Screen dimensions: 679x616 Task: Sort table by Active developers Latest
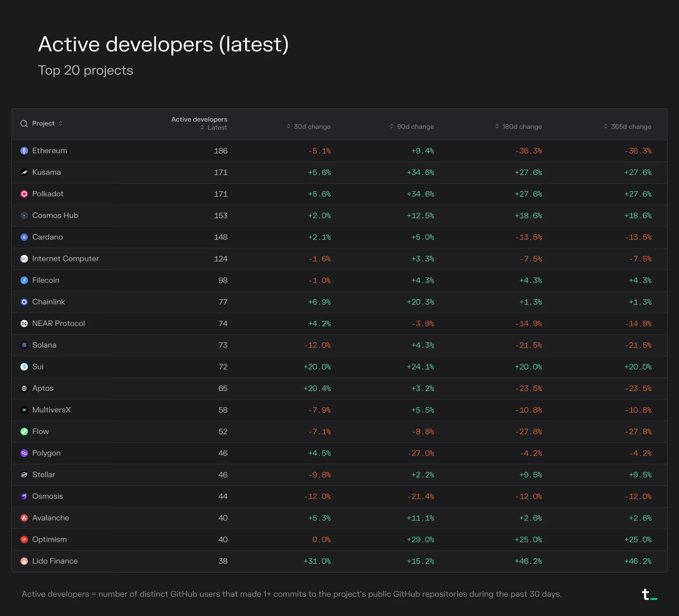[x=202, y=128]
